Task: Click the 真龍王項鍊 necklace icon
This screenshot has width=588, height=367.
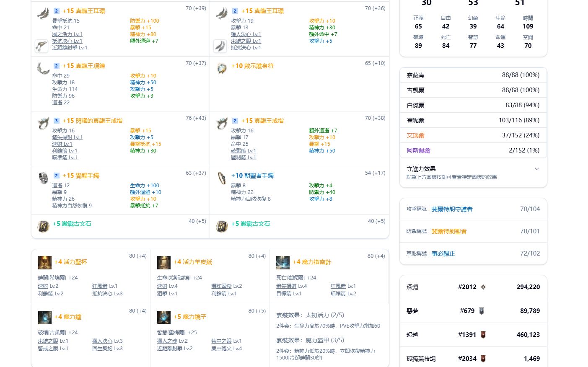Action: [43, 68]
